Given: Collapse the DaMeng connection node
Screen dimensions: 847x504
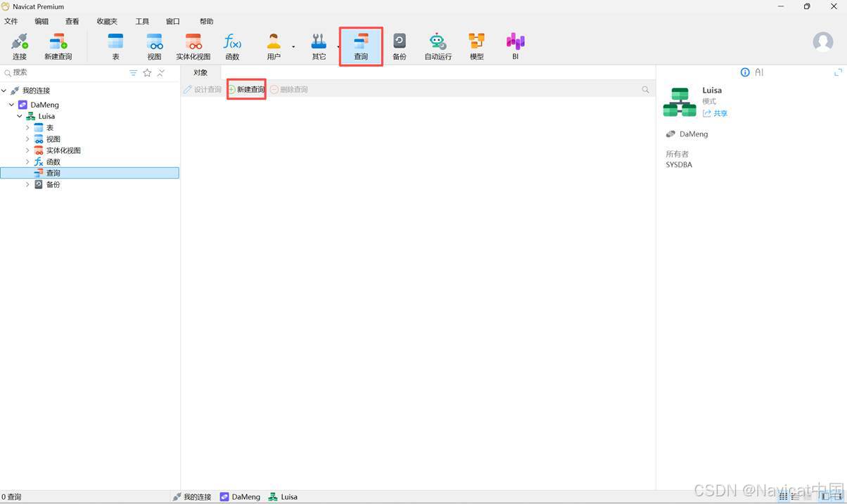Looking at the screenshot, I should (11, 105).
